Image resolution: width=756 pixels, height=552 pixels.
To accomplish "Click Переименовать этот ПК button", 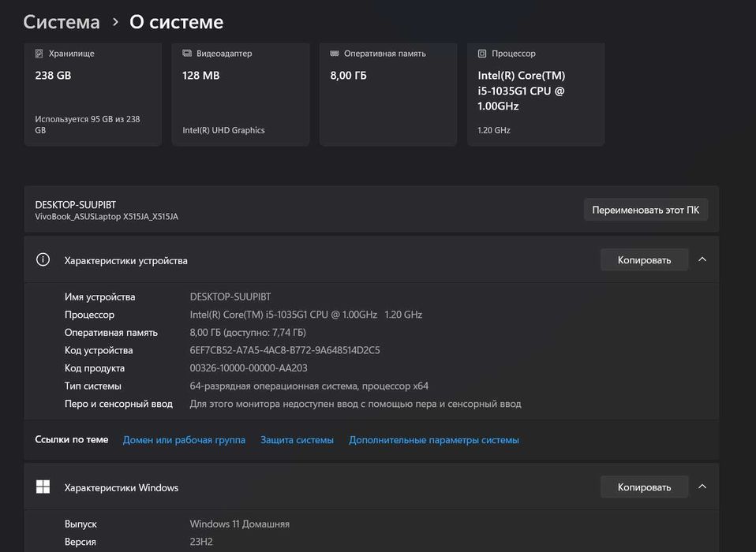I will 646,210.
